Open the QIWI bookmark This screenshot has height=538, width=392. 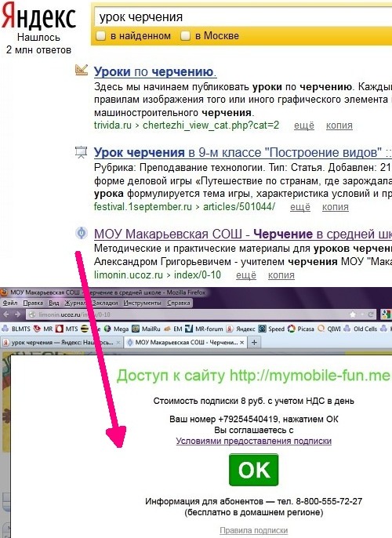pos(329,329)
